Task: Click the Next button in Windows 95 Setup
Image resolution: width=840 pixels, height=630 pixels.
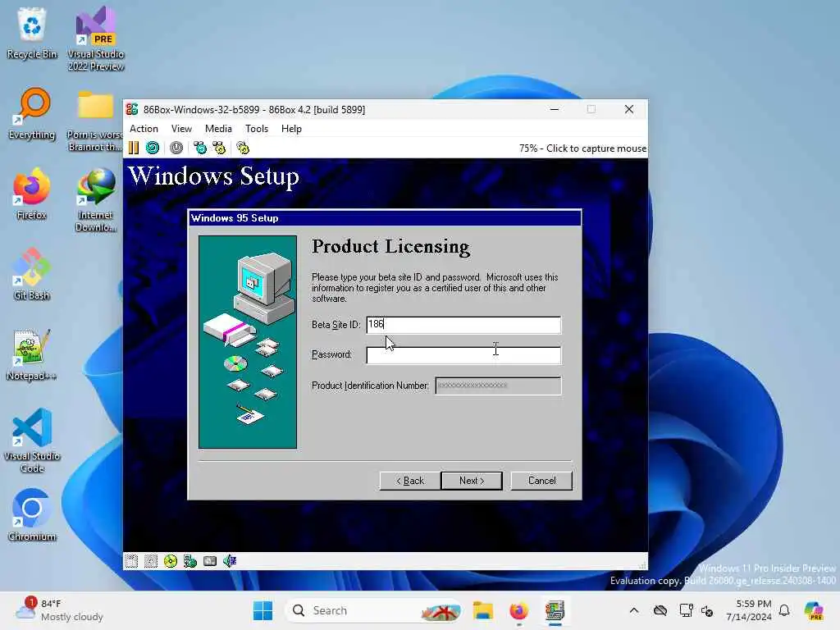Action: tap(472, 481)
